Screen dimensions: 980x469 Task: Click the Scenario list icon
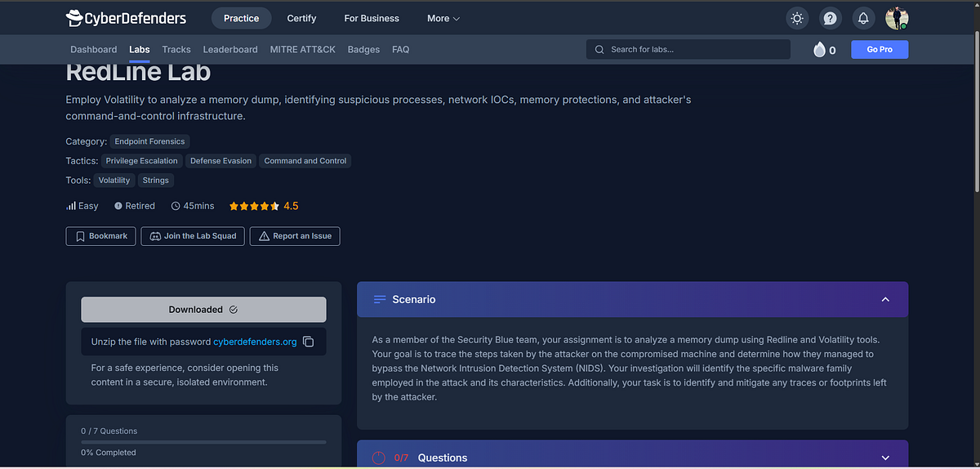pos(380,300)
